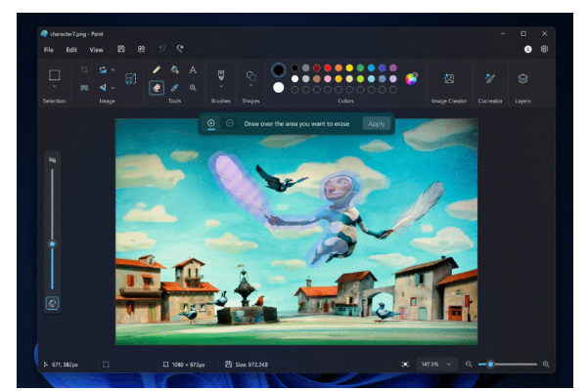588x391 pixels.
Task: Expand the Brushes dropdown
Action: click(x=221, y=87)
